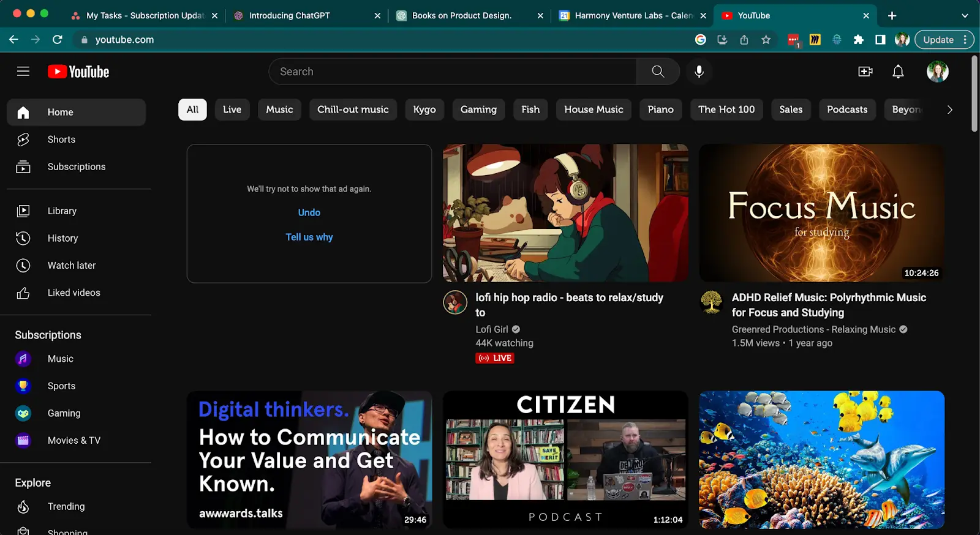980x535 pixels.
Task: Select the Gaming filter chip
Action: click(x=478, y=110)
